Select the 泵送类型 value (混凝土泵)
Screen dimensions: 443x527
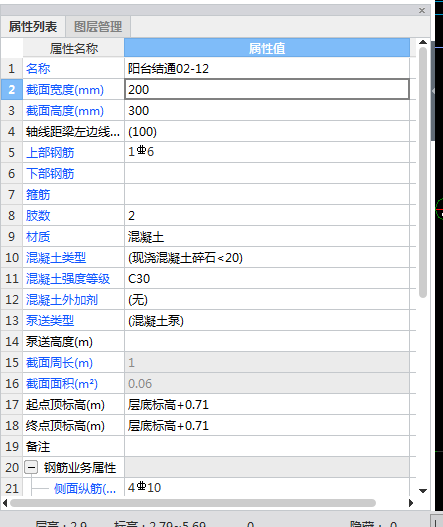[x=267, y=320]
